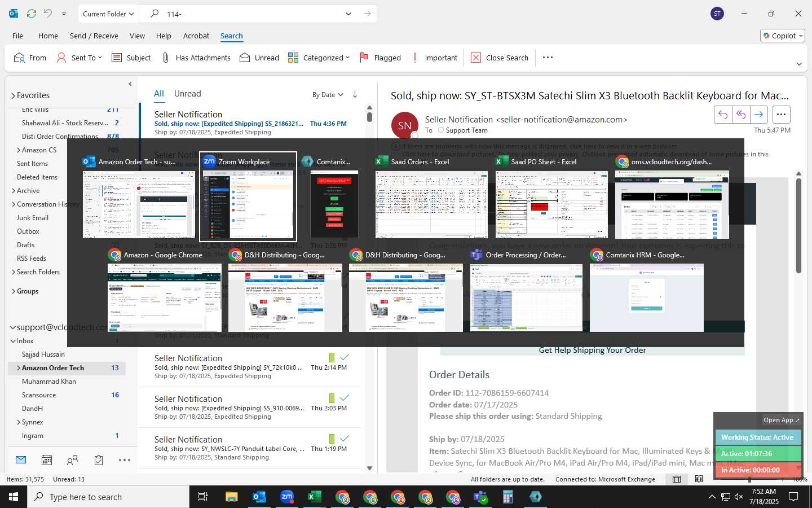Reverse sort order arrow in message list
This screenshot has width=812, height=508.
point(355,94)
